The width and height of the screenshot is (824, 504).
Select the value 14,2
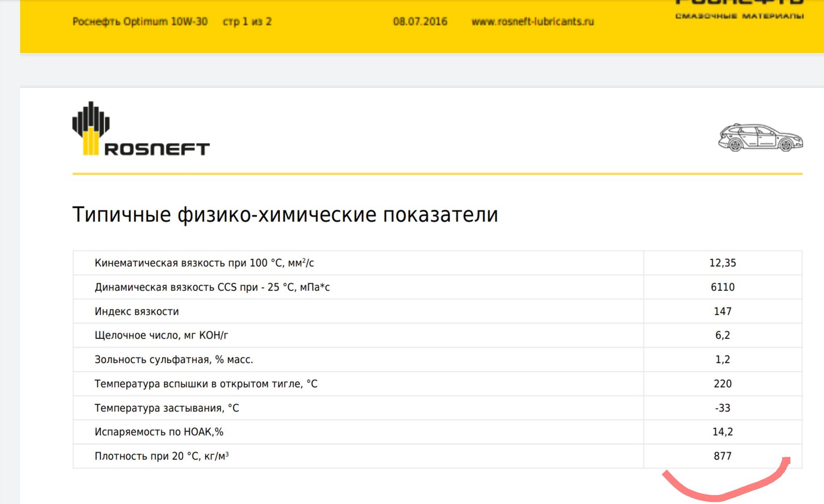[723, 432]
